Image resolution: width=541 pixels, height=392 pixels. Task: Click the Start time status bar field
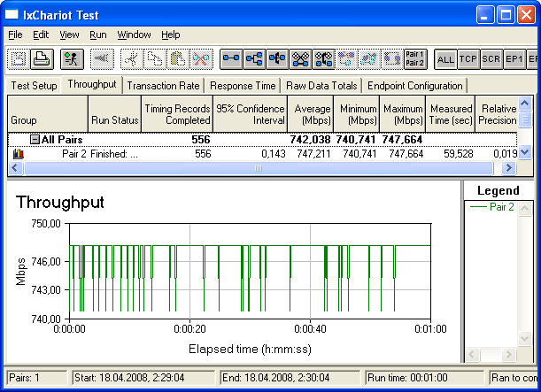tap(143, 378)
